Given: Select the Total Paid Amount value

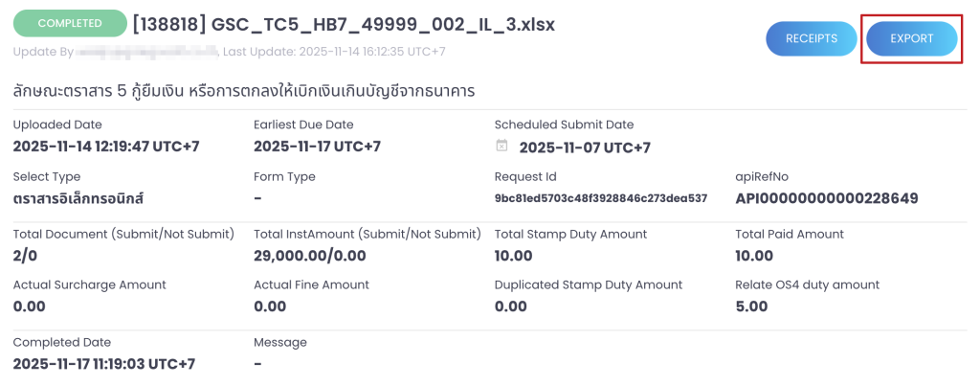Looking at the screenshot, I should [753, 256].
